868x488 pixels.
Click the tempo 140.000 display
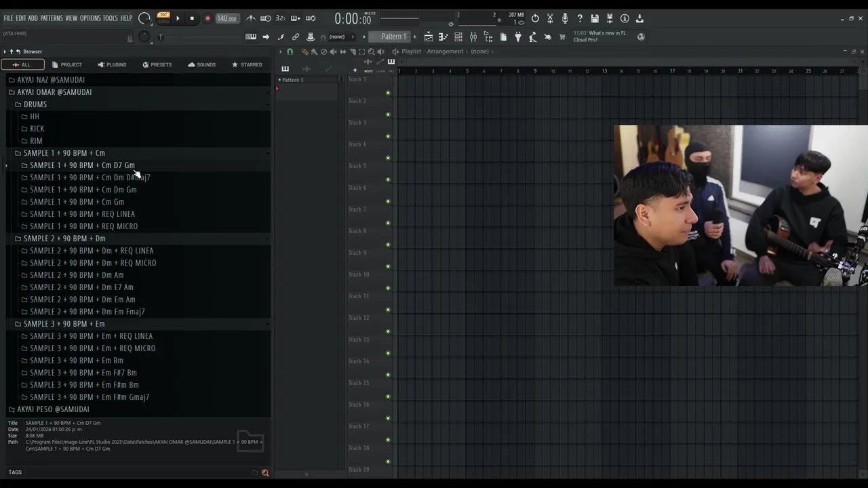(226, 18)
